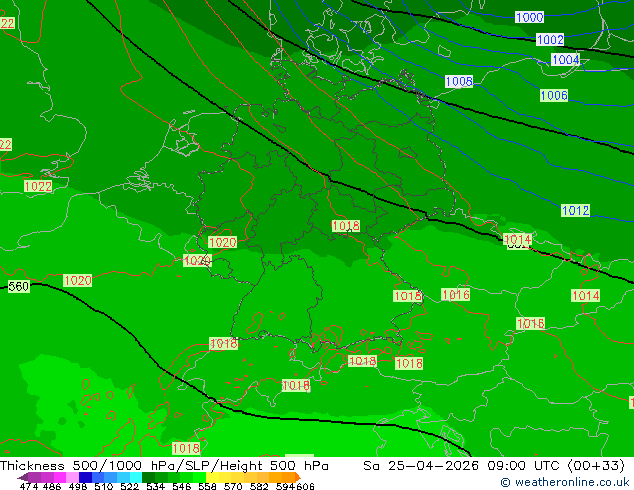Click the blue 1012 isobar label

point(575,211)
